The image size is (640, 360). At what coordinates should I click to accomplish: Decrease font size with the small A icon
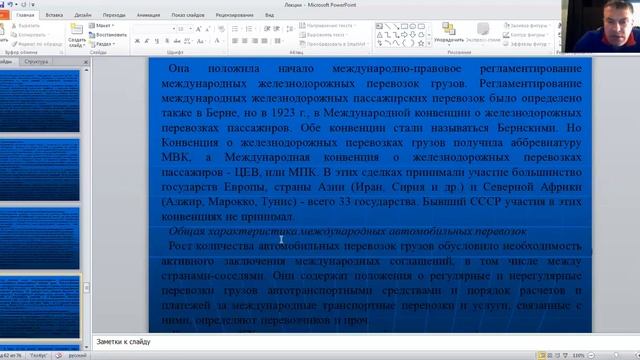coord(208,29)
